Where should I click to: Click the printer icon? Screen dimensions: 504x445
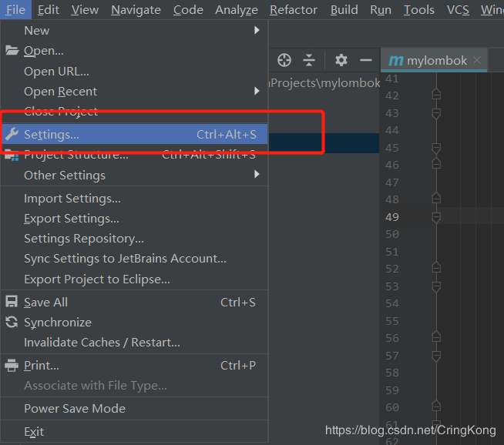[x=12, y=366]
